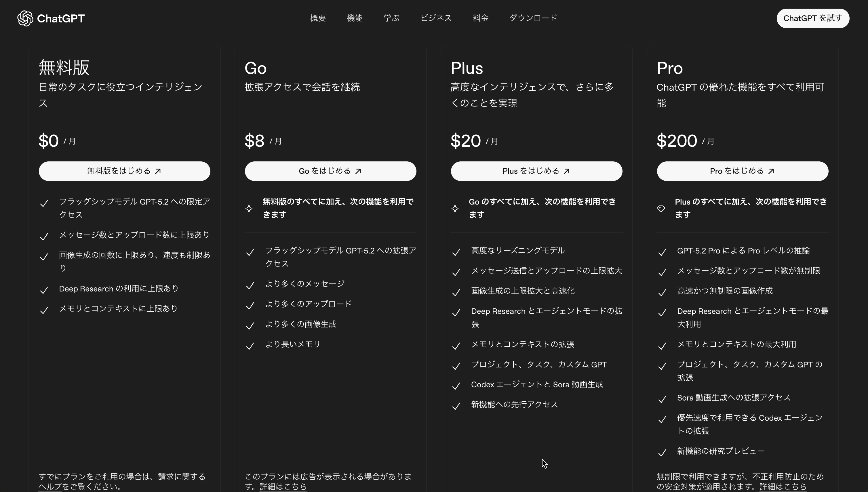The width and height of the screenshot is (868, 492).
Task: Click the sparkle icon on the Go plan card
Action: [x=250, y=209]
